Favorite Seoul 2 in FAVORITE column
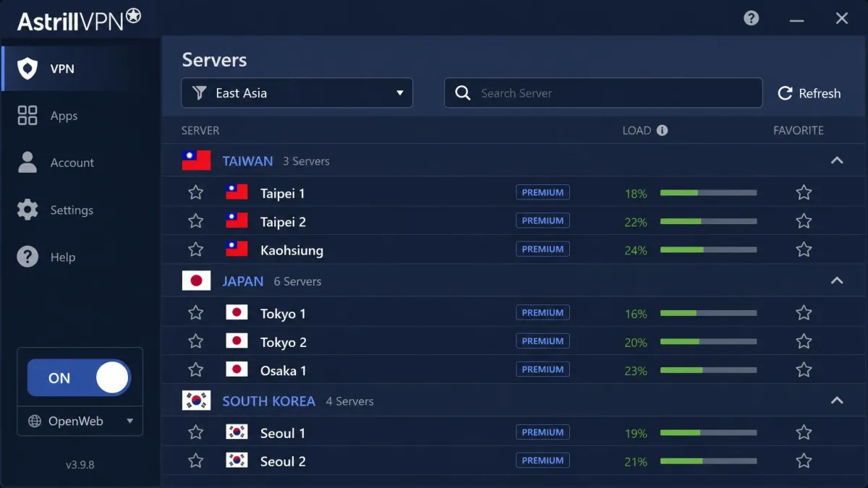The width and height of the screenshot is (868, 488). click(804, 460)
